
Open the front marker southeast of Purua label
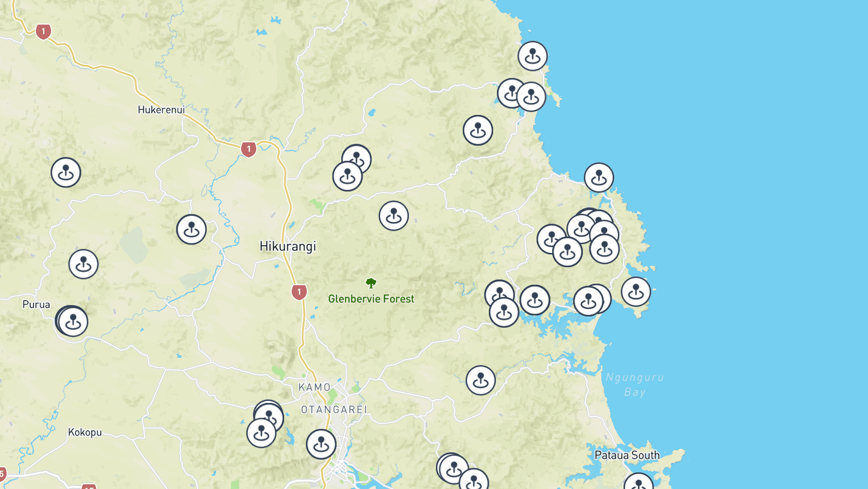(73, 322)
